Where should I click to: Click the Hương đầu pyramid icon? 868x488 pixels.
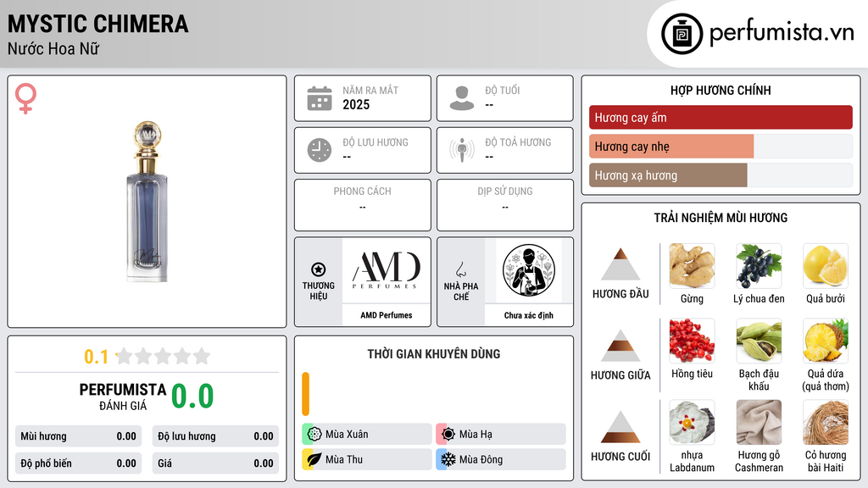pos(620,264)
